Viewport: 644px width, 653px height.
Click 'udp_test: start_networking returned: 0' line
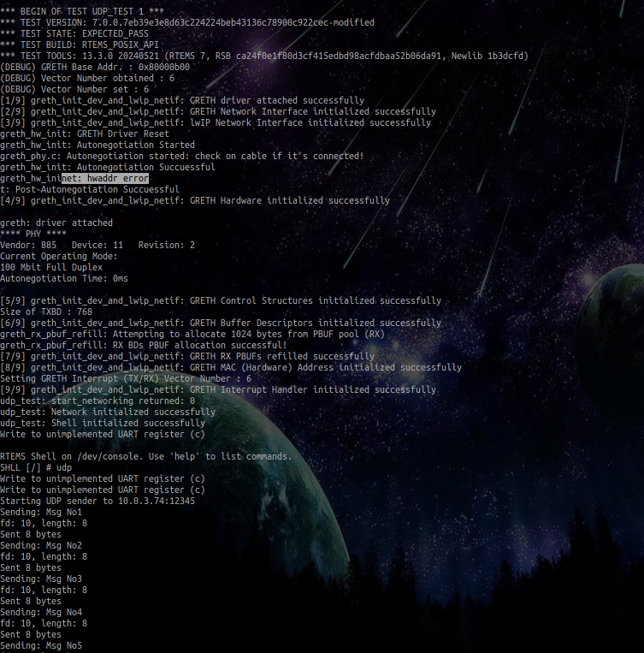[x=97, y=401]
